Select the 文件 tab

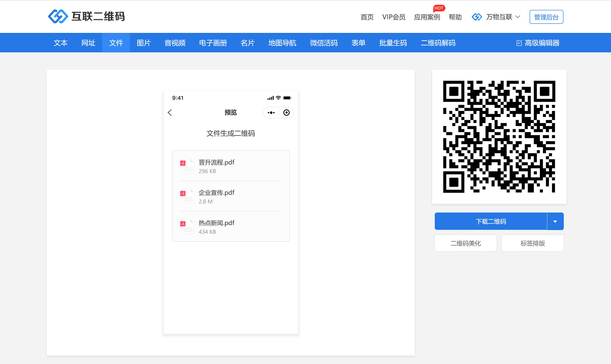116,43
